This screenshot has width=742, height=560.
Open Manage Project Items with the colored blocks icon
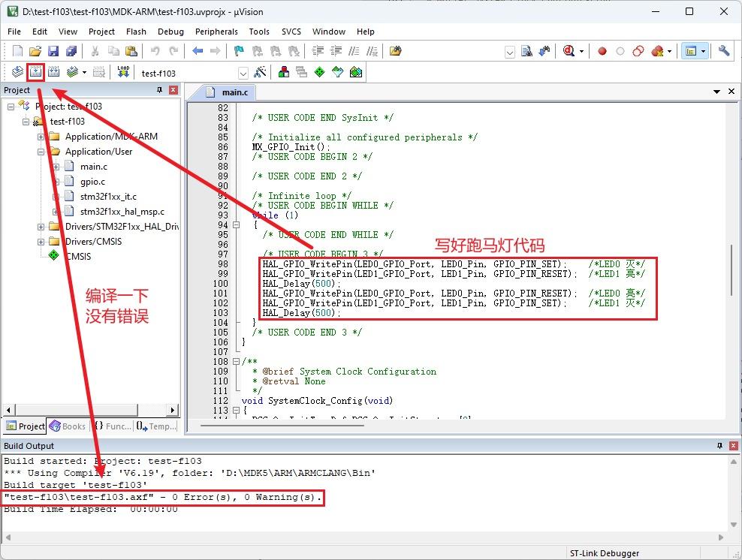pos(284,72)
